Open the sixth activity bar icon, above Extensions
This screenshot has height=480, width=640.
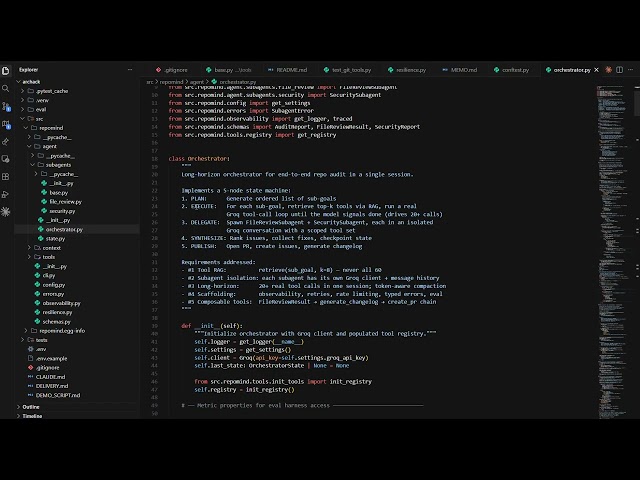coord(6,159)
